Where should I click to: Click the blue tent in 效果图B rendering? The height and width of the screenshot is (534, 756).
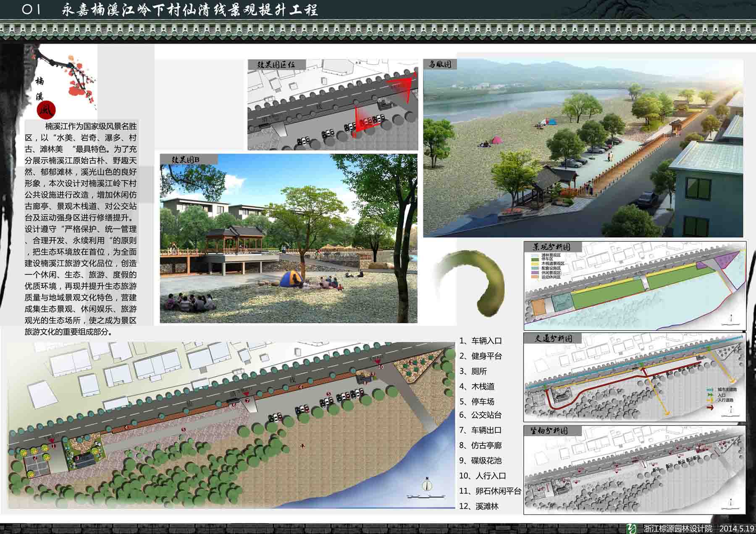pos(291,279)
